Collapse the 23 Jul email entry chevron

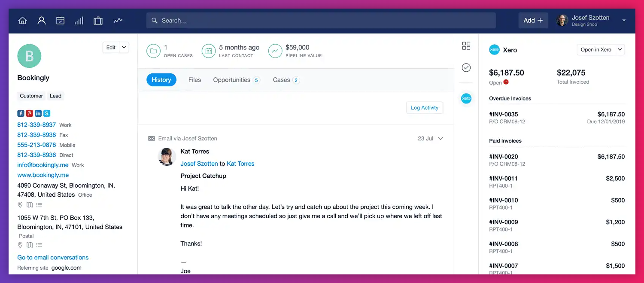click(440, 138)
